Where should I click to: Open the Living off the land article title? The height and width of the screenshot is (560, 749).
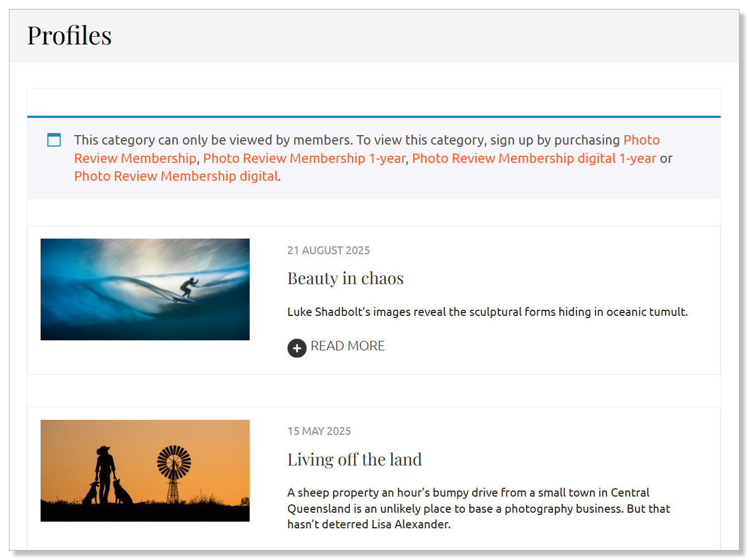(354, 459)
